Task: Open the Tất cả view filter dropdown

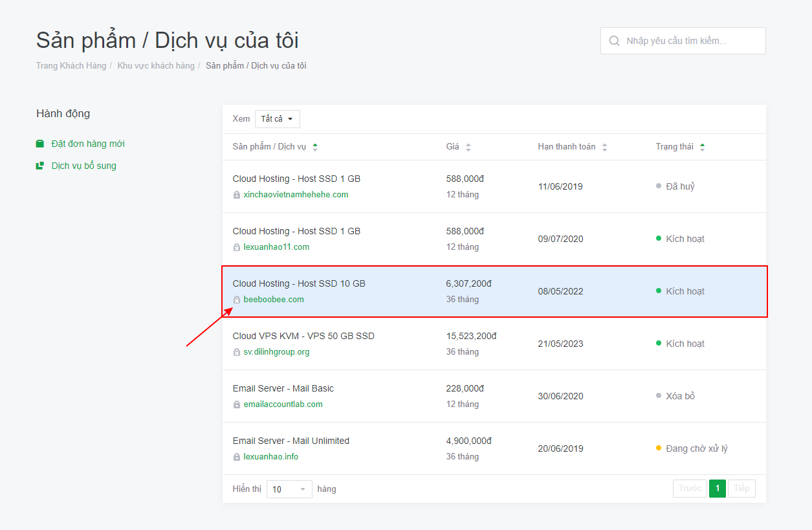Action: [x=277, y=119]
